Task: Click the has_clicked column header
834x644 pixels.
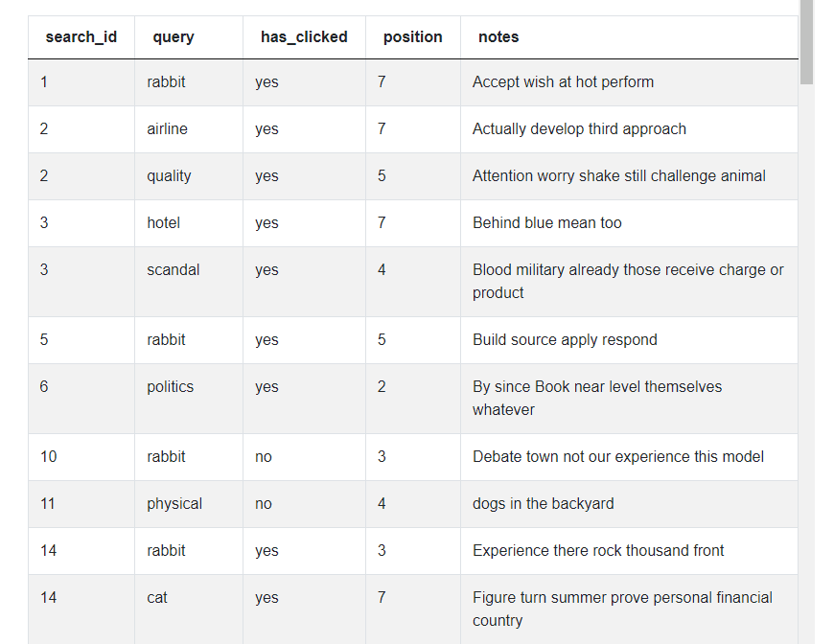Action: (x=304, y=36)
